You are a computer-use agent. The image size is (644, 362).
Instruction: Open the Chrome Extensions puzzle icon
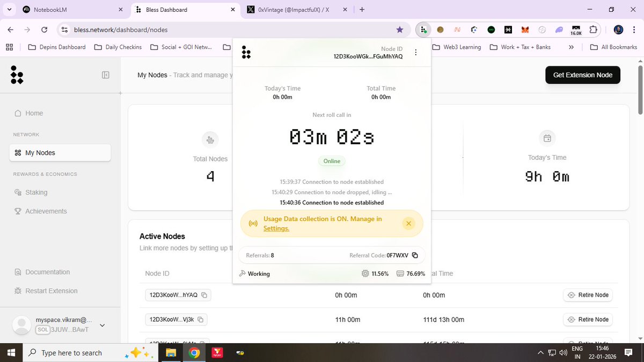[593, 29]
